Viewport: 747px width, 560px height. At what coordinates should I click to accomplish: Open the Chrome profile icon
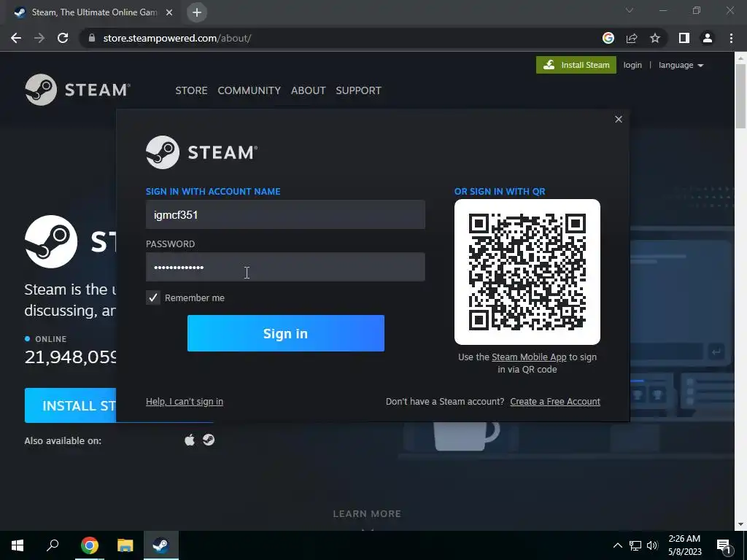tap(708, 38)
